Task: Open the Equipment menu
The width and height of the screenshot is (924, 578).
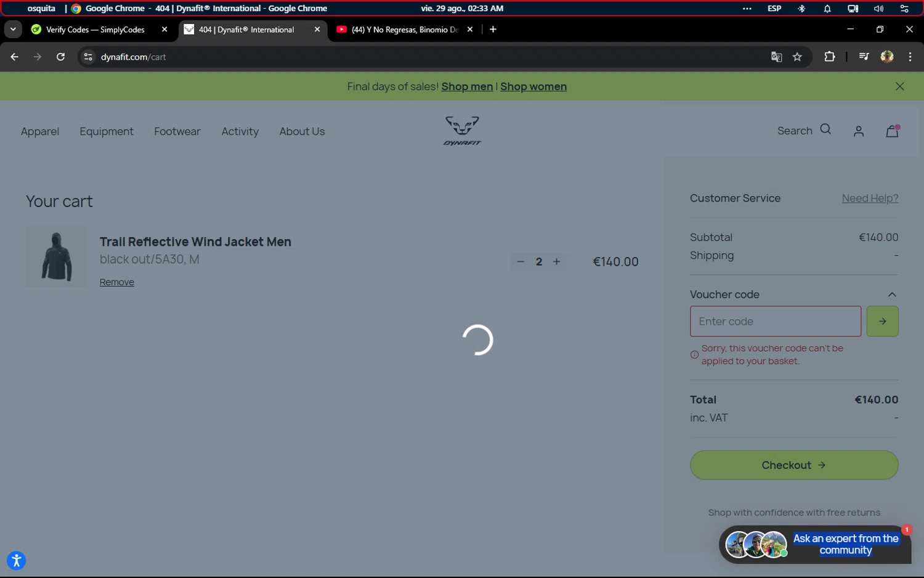Action: click(107, 131)
